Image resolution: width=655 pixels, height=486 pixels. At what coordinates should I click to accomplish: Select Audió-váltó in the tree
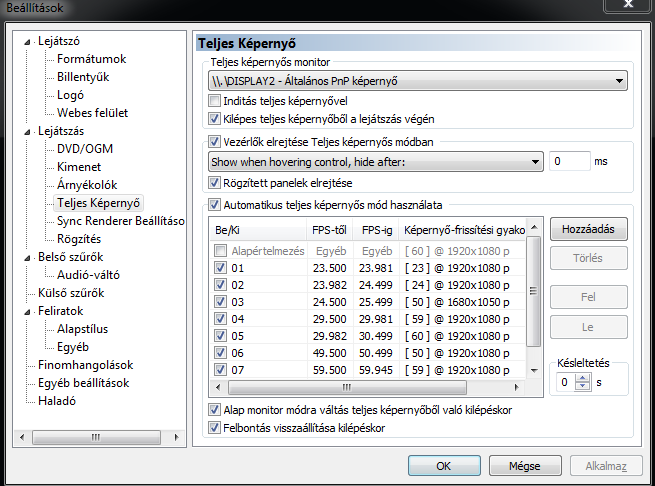coord(88,275)
